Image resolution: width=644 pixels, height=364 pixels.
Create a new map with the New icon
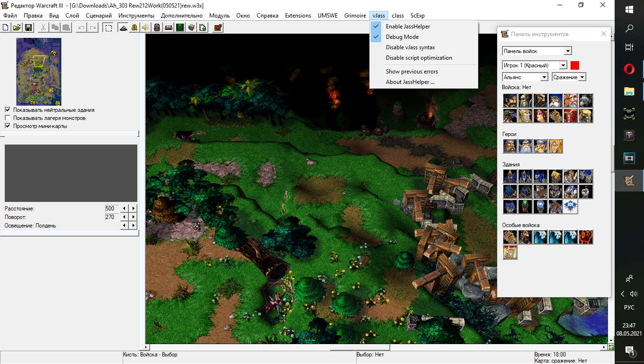(6, 27)
